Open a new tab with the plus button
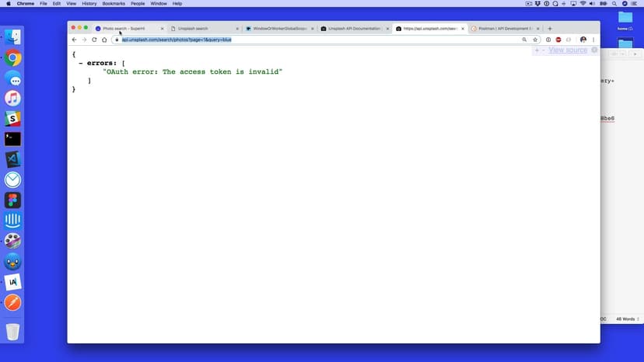The width and height of the screenshot is (644, 362). 550,29
